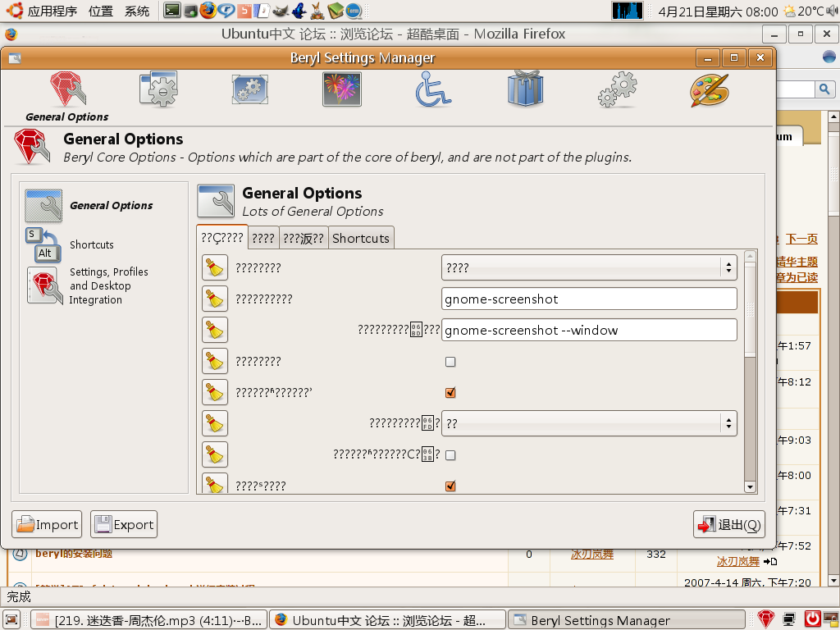Open beryl的安装问题 forum topic in Firefox
Viewport: 840px width, 630px height.
click(x=74, y=554)
